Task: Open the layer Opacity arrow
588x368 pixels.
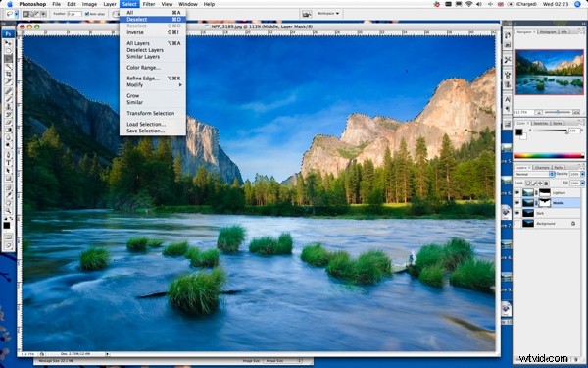Action: [583, 174]
